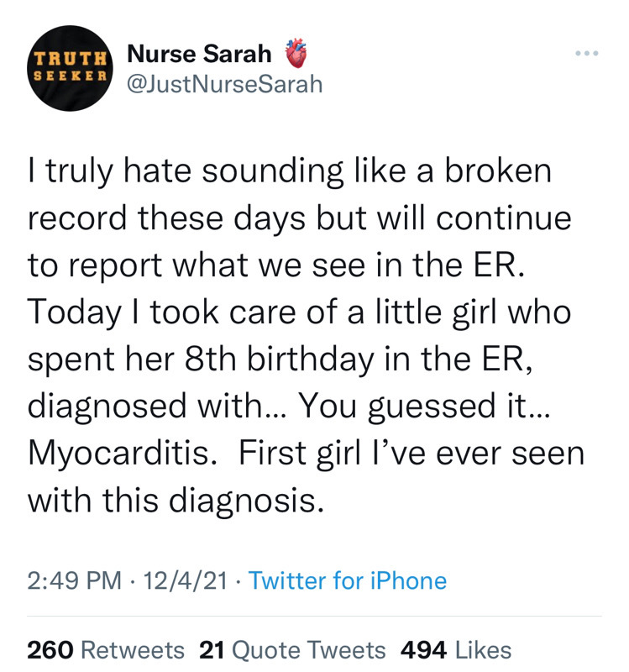The height and width of the screenshot is (672, 629).
Task: Select the 12/4/21 date
Action: (185, 580)
